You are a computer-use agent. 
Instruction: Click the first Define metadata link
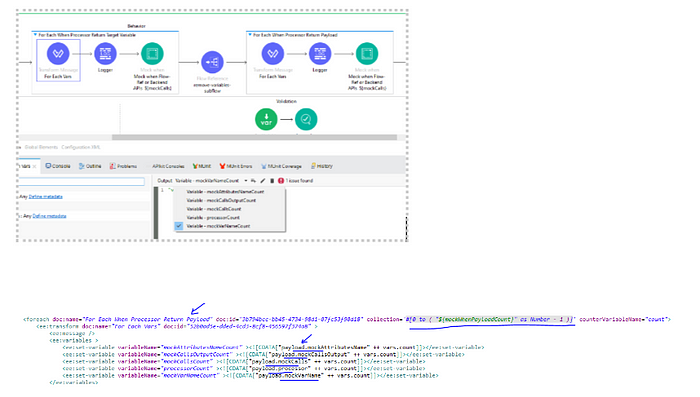point(46,196)
